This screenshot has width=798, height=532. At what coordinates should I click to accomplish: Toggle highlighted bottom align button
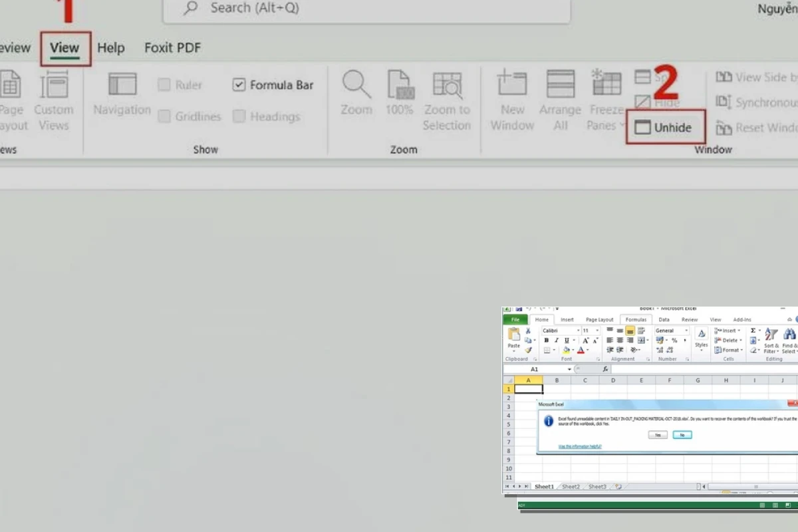pos(630,331)
